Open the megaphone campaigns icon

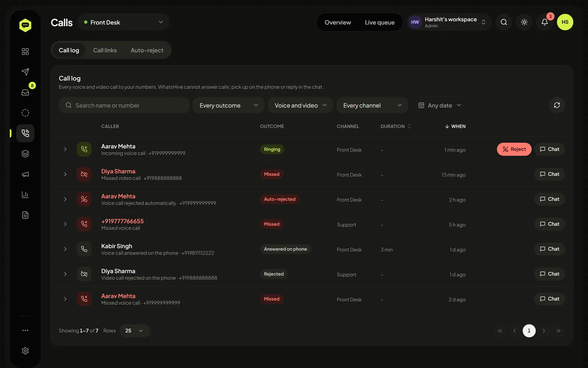[25, 174]
